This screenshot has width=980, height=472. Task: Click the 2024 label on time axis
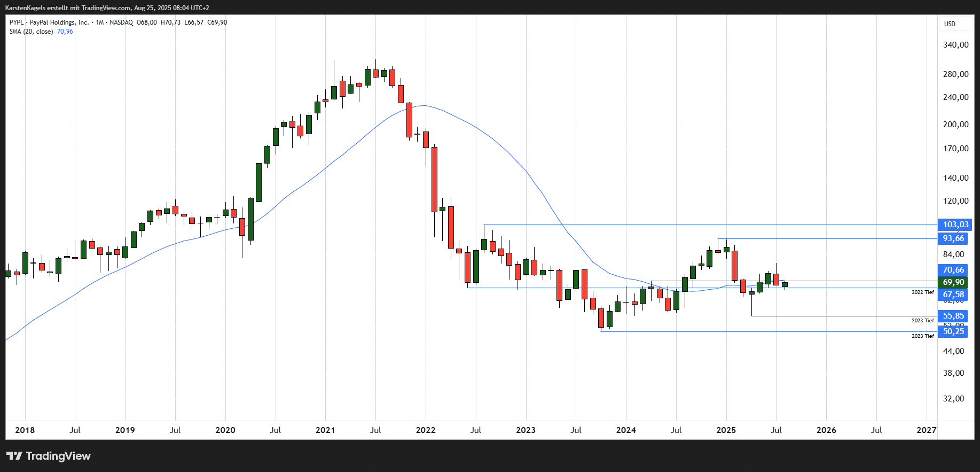pyautogui.click(x=626, y=430)
